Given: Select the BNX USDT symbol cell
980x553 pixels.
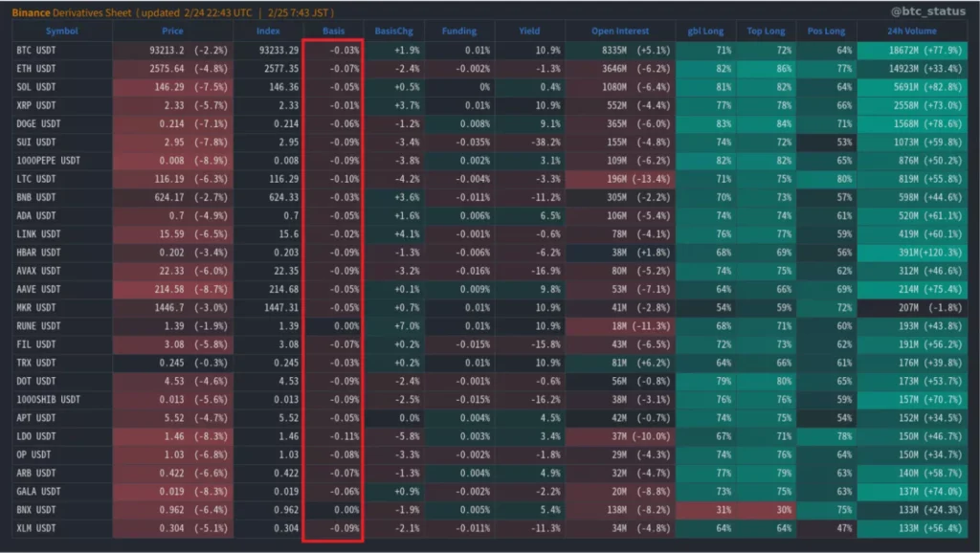Looking at the screenshot, I should (62, 510).
